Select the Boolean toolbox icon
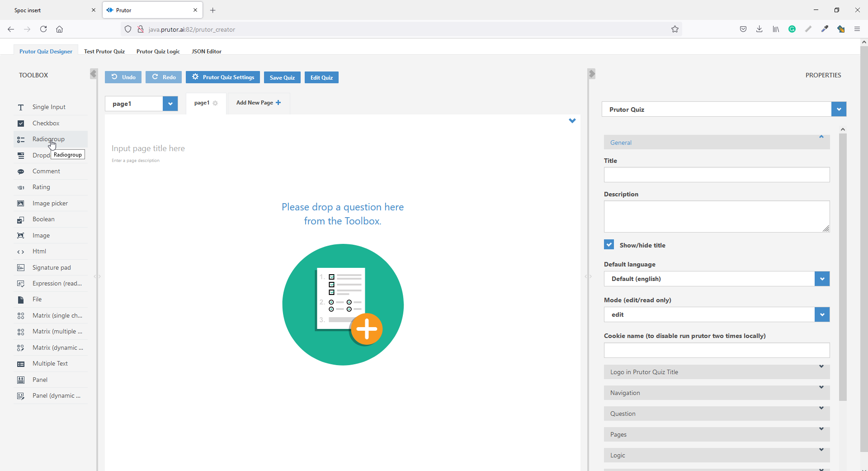868x471 pixels. tap(21, 219)
